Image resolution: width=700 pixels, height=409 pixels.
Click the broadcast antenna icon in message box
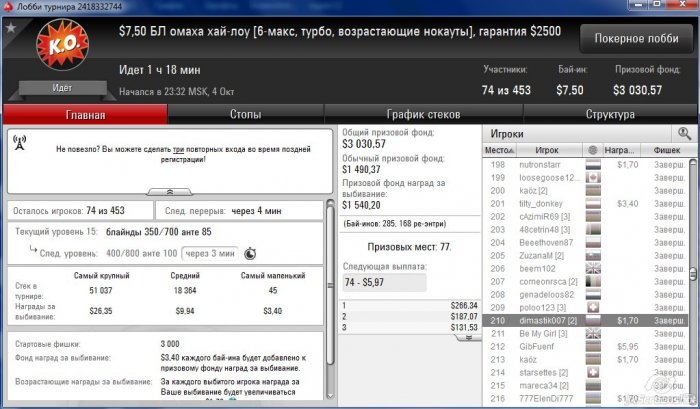coord(20,142)
